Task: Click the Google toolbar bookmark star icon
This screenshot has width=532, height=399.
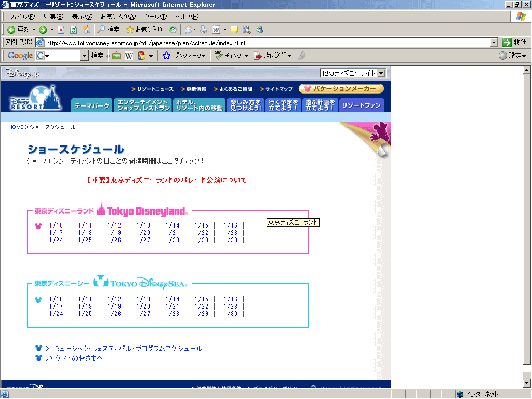Action: [166, 55]
